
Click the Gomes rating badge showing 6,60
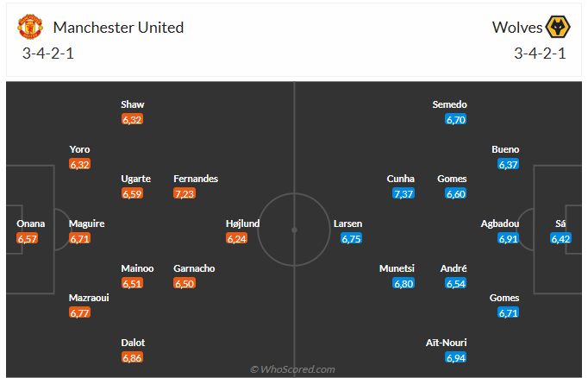[x=456, y=193]
